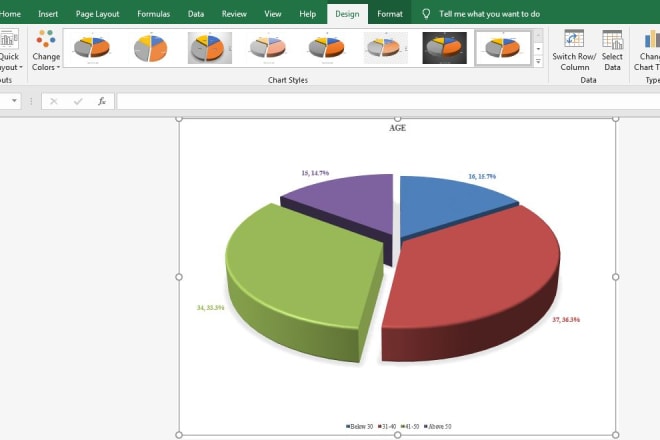Open the Select Data dialog
The image size is (660, 440).
pos(612,50)
